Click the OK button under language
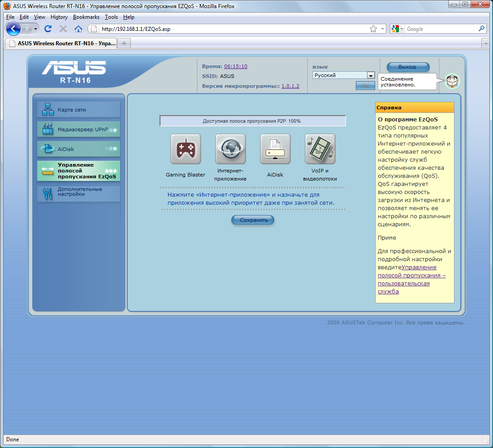The image size is (493, 448). point(365,86)
